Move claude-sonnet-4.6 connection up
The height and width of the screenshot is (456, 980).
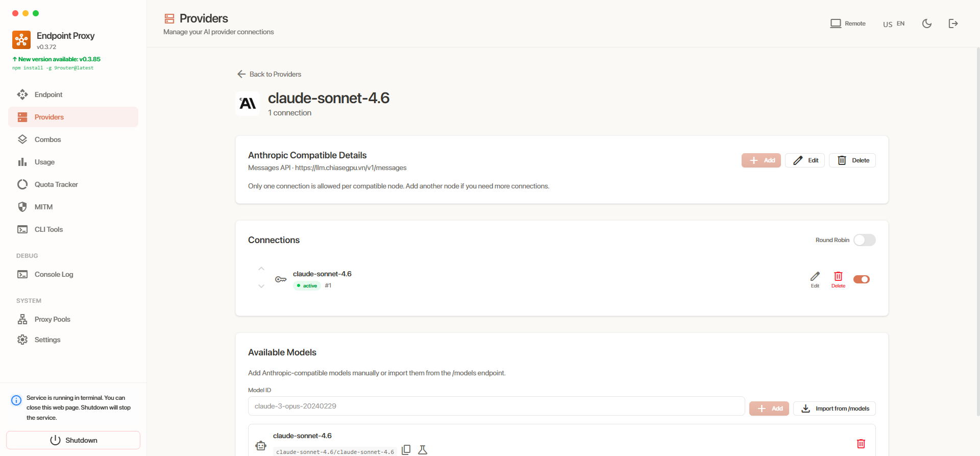click(x=261, y=269)
